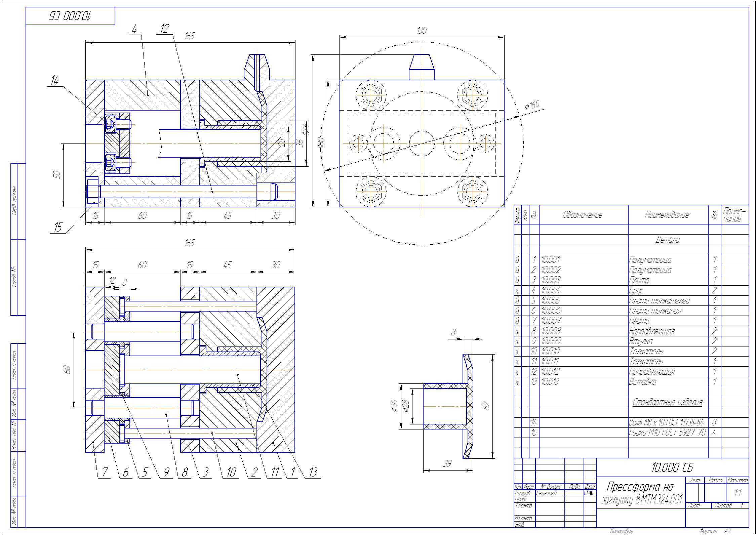
Task: Click the "Масштаб" label in title block
Action: [738, 480]
